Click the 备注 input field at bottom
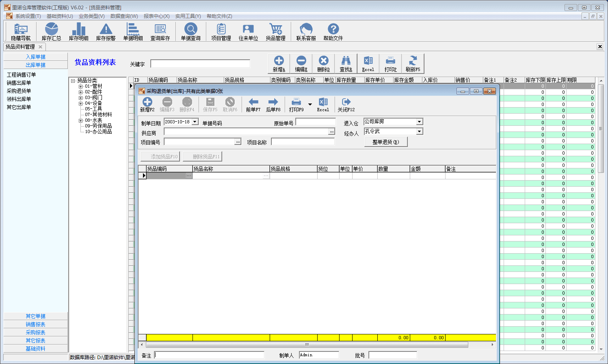This screenshot has height=364, width=608. 209,355
